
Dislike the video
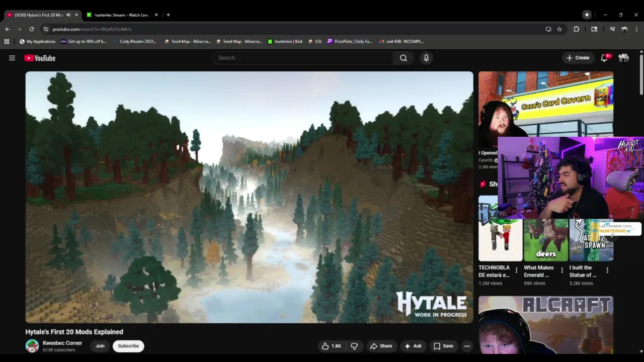click(354, 346)
